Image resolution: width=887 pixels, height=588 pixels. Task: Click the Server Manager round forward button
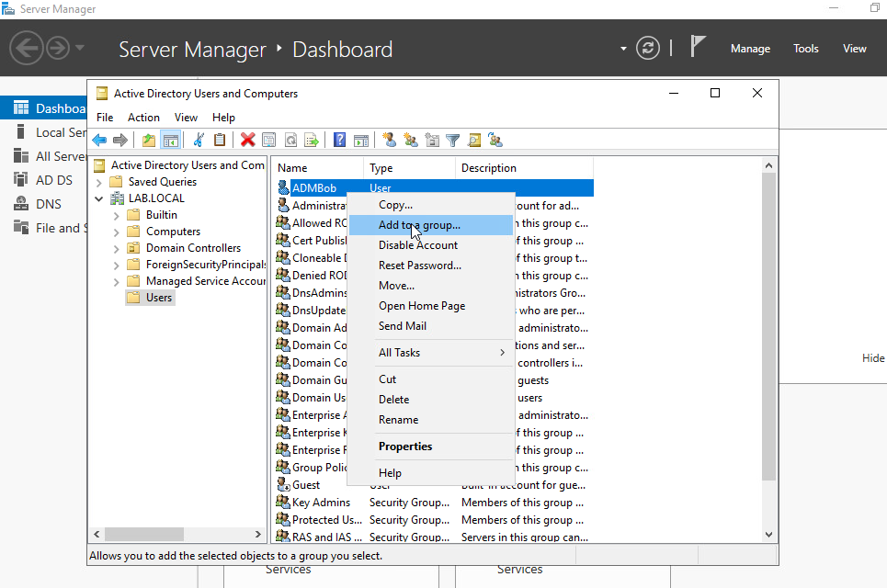coord(58,48)
